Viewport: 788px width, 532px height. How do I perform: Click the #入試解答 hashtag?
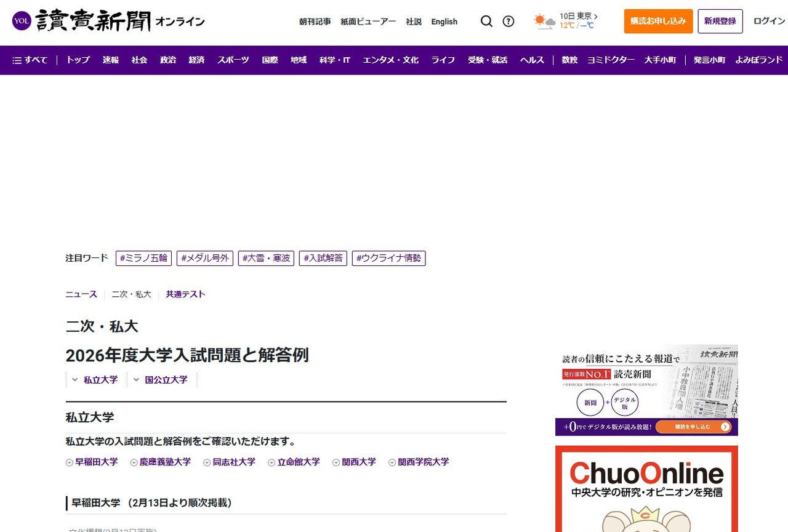[x=323, y=258]
